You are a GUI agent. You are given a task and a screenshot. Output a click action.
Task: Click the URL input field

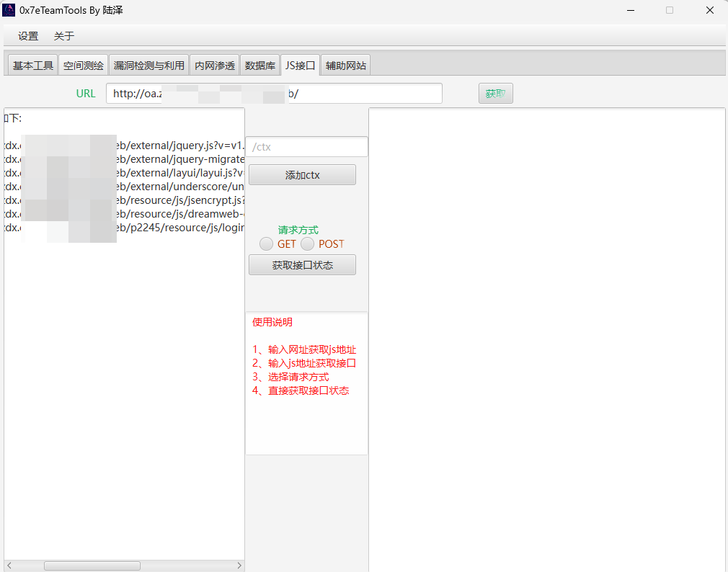[x=274, y=94]
